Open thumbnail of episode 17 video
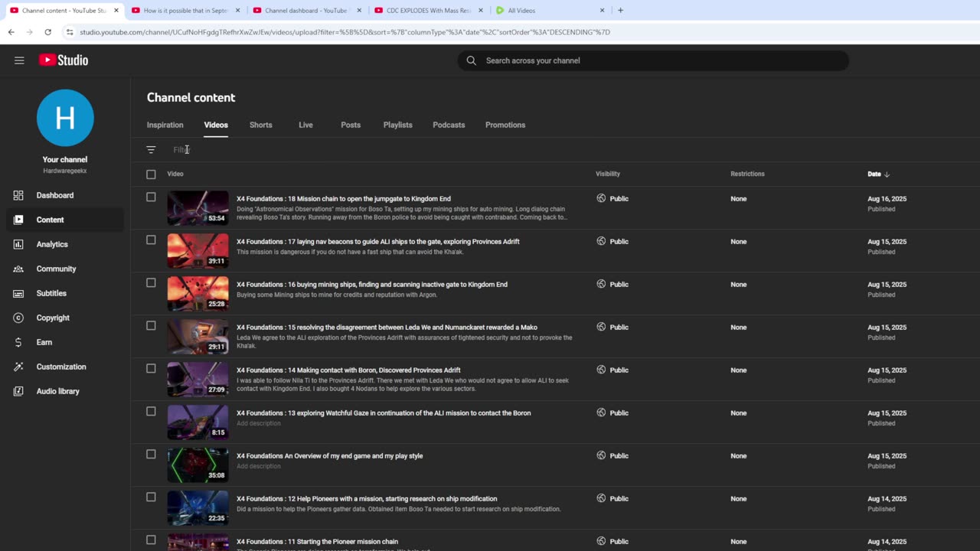 [198, 251]
